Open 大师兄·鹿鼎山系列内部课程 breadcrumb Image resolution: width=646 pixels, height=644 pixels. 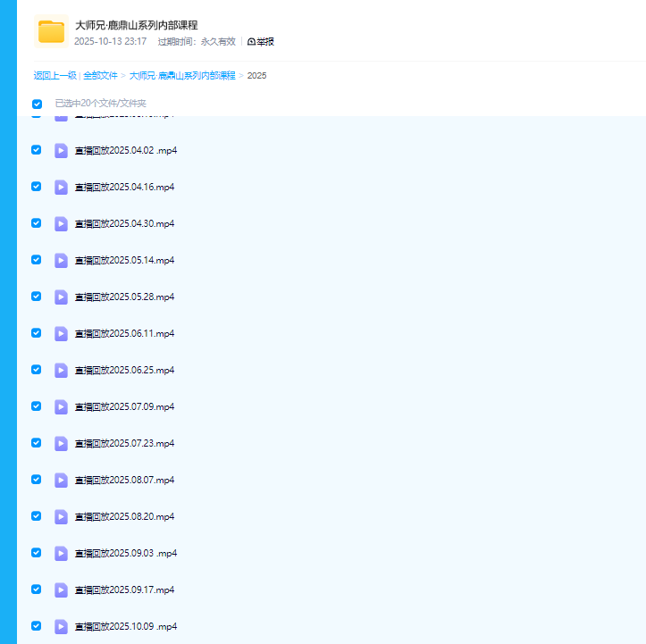(x=182, y=76)
